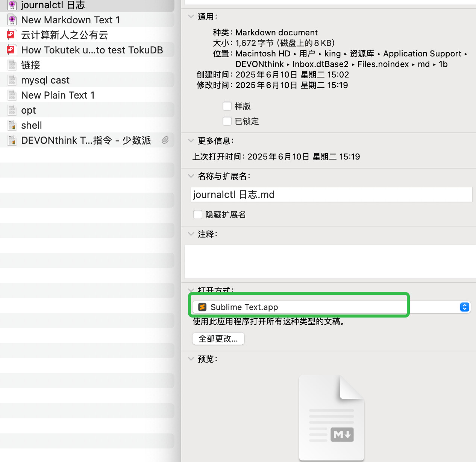Click the file name field journalctl 日志.md

[x=331, y=195]
